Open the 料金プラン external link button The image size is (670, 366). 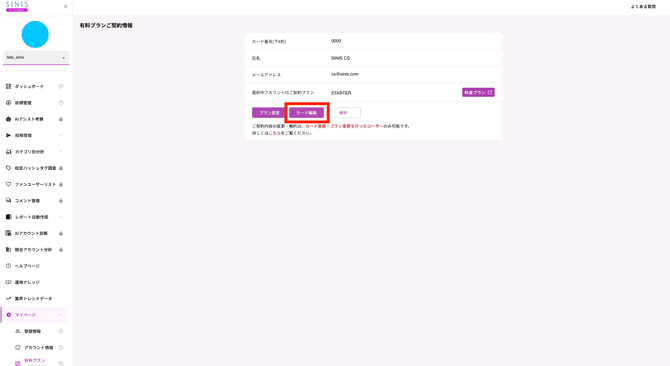coord(478,92)
